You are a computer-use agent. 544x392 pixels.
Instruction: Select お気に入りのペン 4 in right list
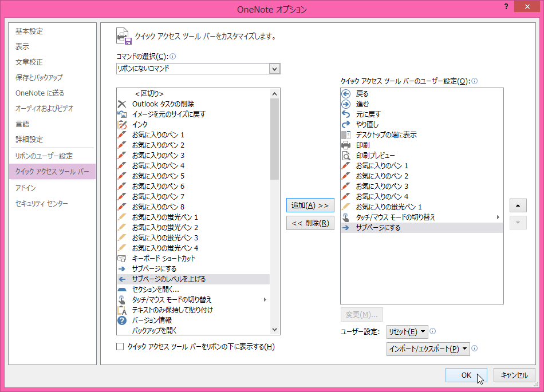422,196
